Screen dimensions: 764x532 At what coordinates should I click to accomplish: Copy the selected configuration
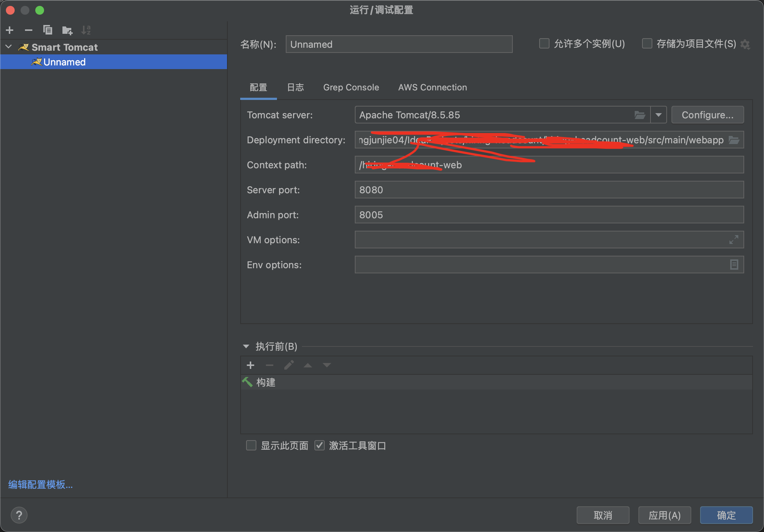48,30
